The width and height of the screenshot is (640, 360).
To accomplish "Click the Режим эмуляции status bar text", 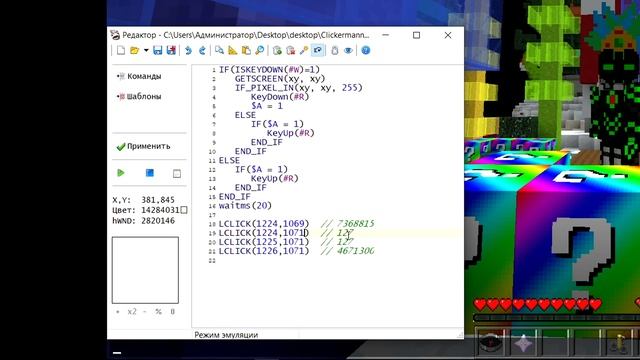I will [226, 335].
